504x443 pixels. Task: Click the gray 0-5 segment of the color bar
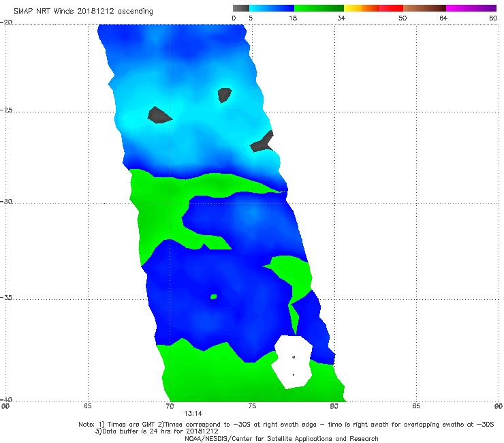[x=240, y=8]
